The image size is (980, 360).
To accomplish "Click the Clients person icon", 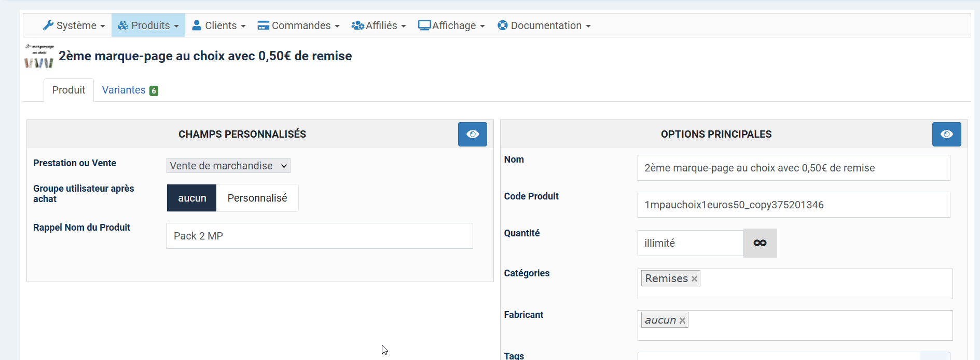I will click(x=197, y=25).
